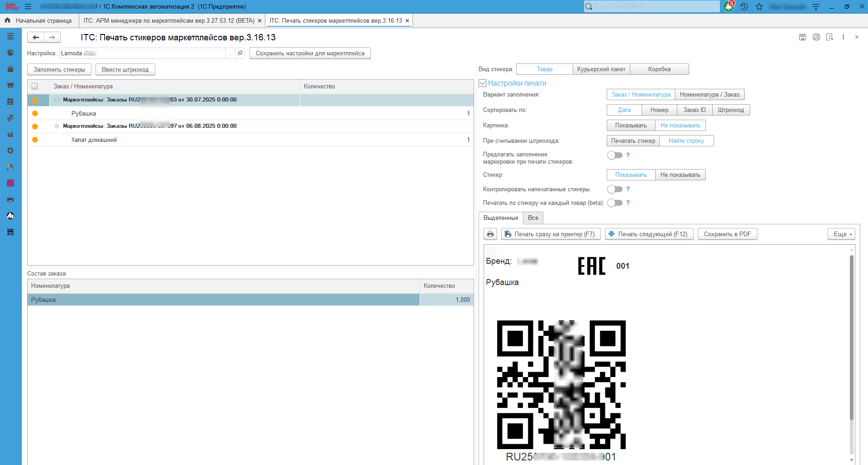Click the save diskette icon in form header

tap(802, 37)
